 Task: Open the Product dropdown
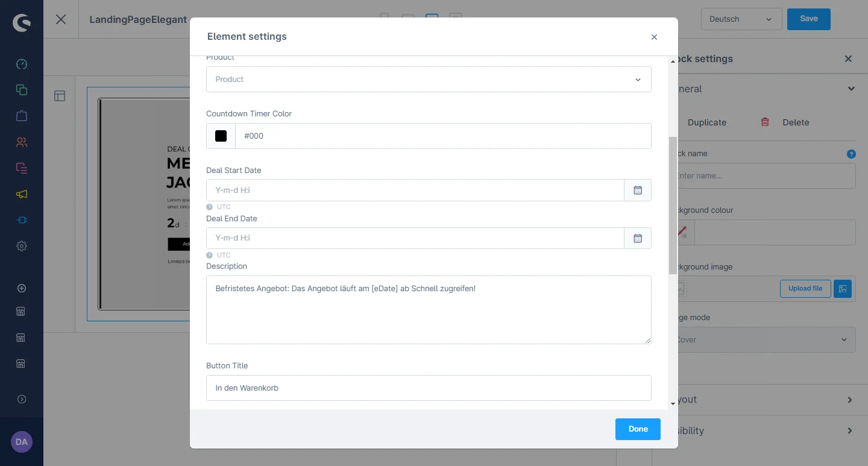pyautogui.click(x=429, y=79)
